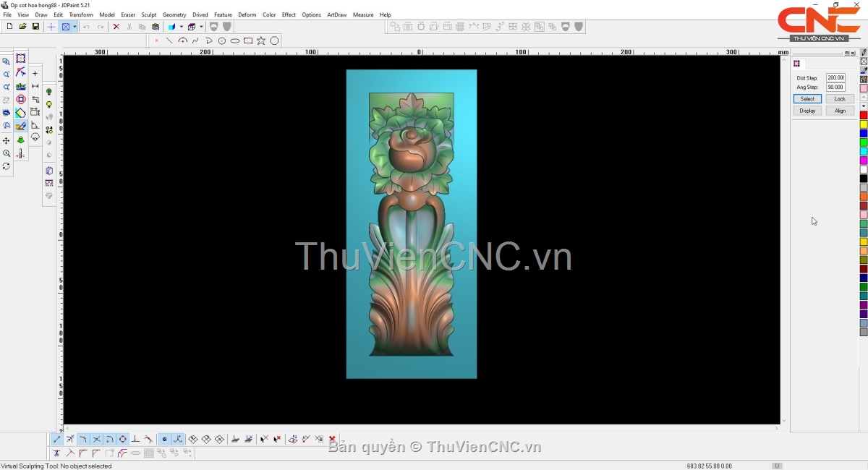Expand the wireframe box view dropdown
This screenshot has height=470, width=868.
tap(201, 27)
